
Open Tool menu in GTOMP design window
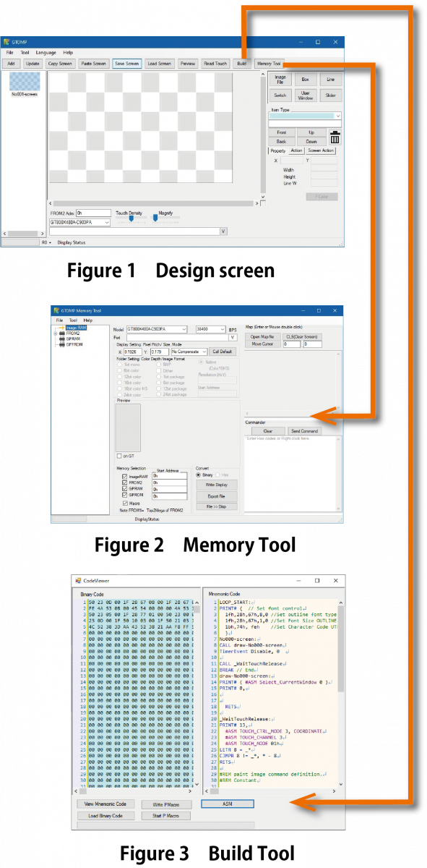pos(25,53)
